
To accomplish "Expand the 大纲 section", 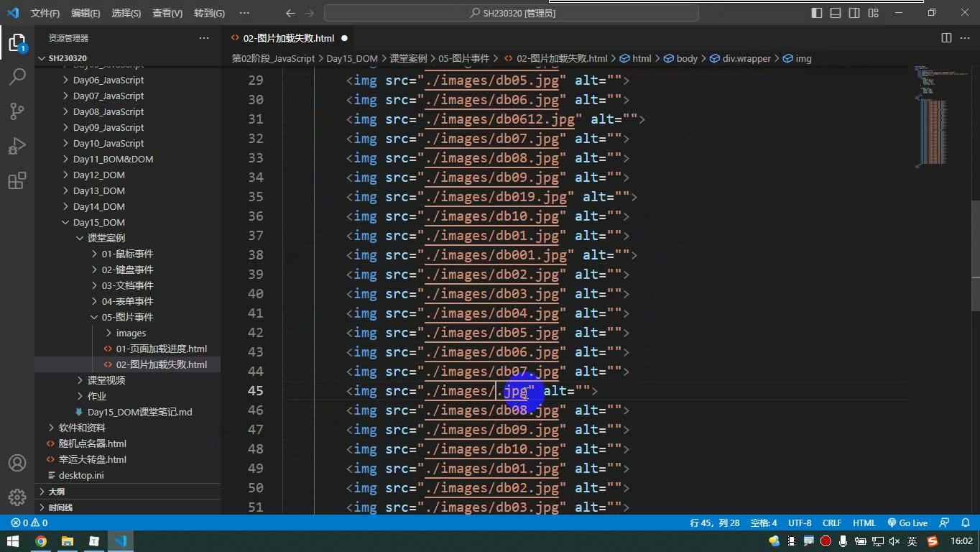I will click(x=128, y=492).
